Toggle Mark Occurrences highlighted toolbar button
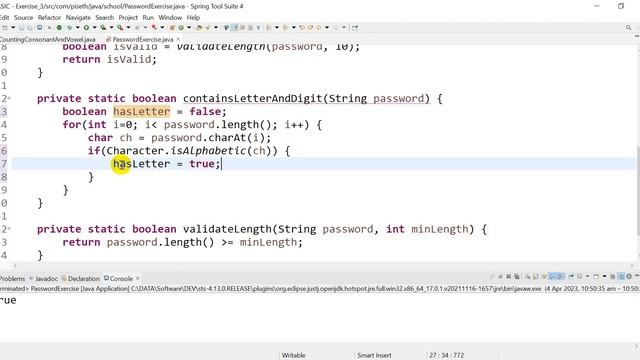The image size is (640, 360). pos(234,28)
